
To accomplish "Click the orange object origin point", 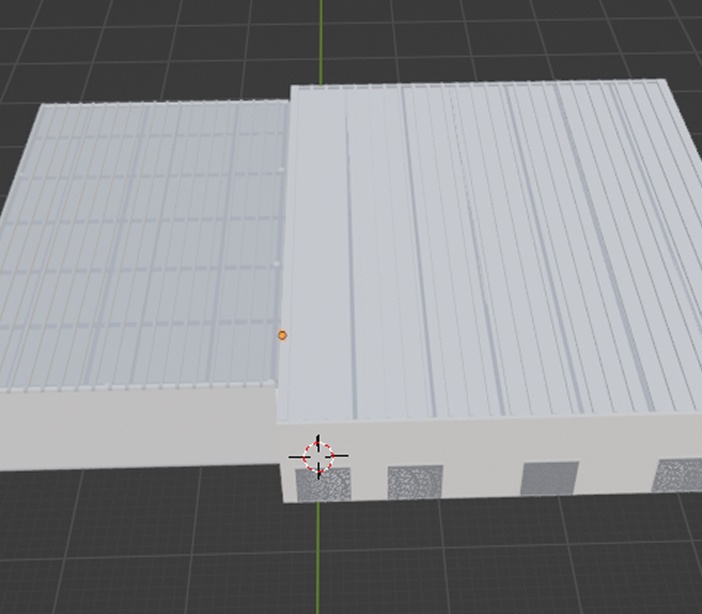I will [x=282, y=335].
